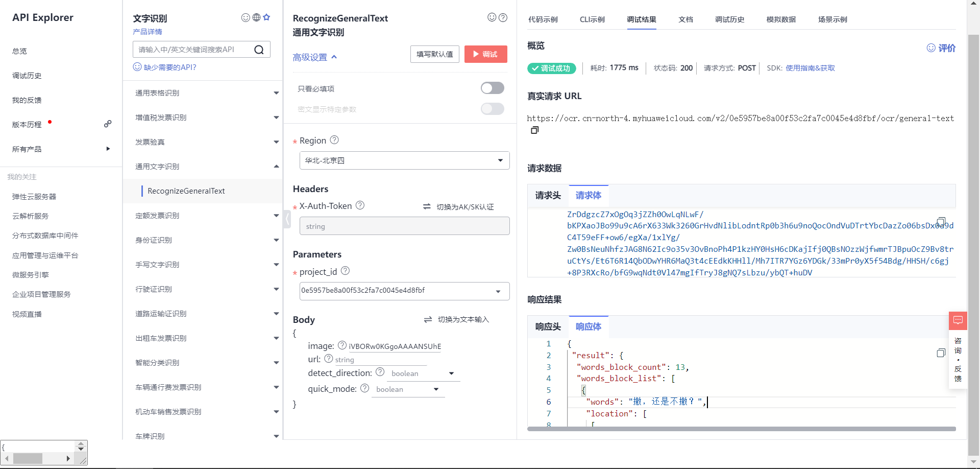The width and height of the screenshot is (980, 469).
Task: Copy the real request URL
Action: 534,130
